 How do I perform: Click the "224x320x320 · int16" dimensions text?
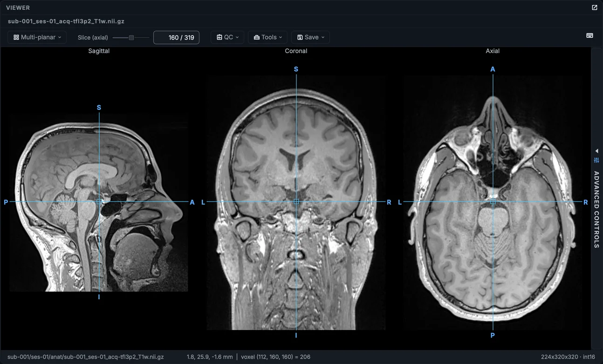point(568,357)
